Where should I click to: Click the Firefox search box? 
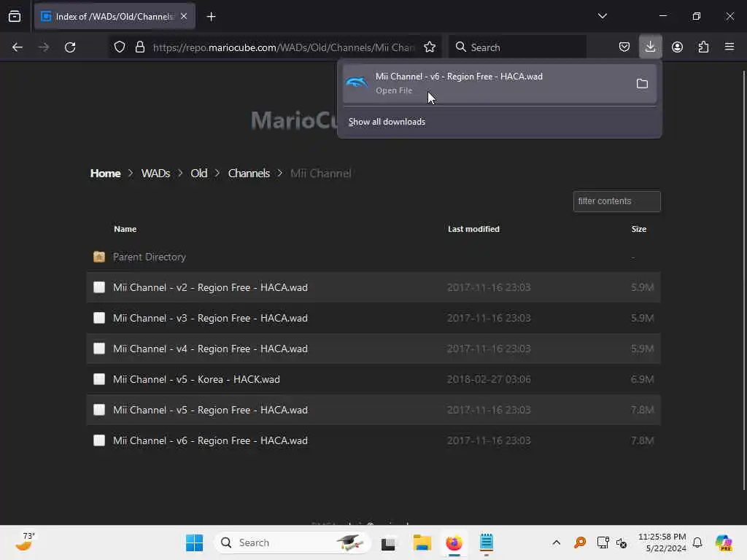[x=517, y=47]
